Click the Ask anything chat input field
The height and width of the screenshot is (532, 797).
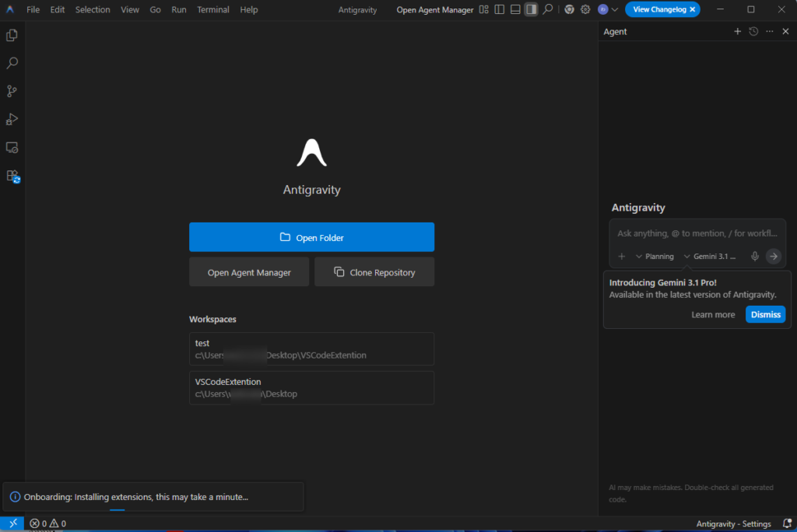(697, 233)
